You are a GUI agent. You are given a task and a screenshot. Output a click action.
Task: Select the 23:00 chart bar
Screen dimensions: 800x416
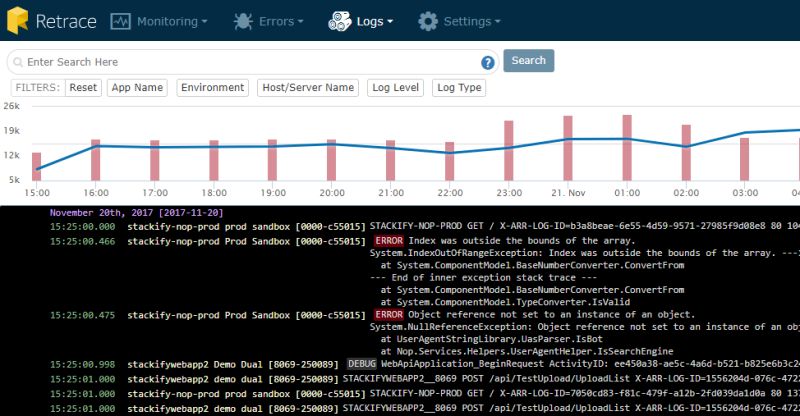[x=509, y=151]
